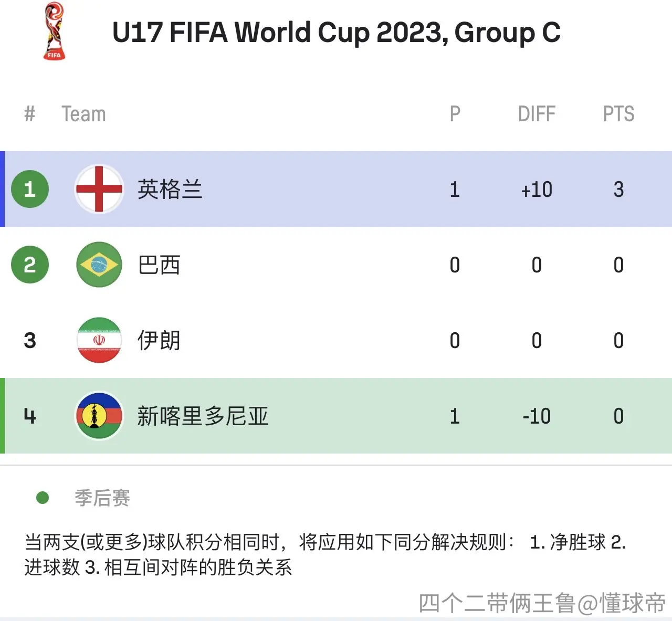Image resolution: width=672 pixels, height=621 pixels.
Task: Click England's +10 goal difference value
Action: point(537,190)
